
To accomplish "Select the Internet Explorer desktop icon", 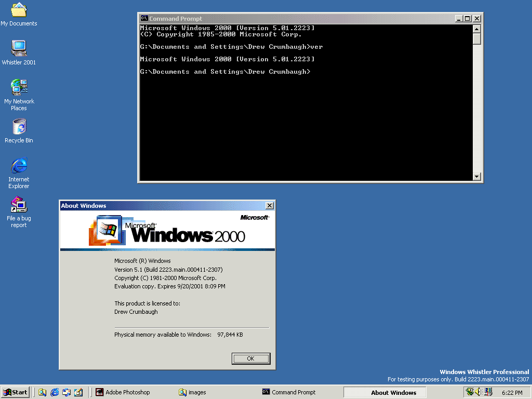I will click(19, 172).
